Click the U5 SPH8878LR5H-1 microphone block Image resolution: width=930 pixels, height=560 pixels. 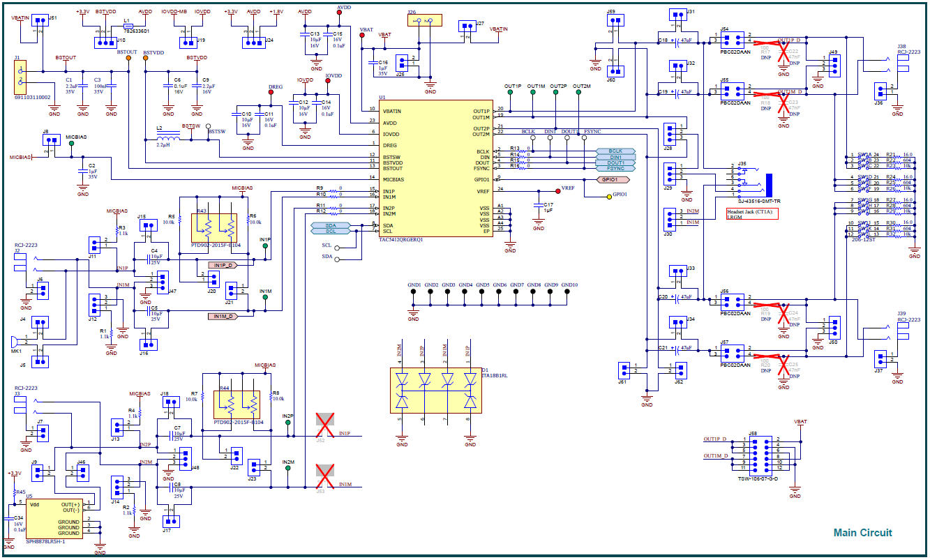pos(54,518)
